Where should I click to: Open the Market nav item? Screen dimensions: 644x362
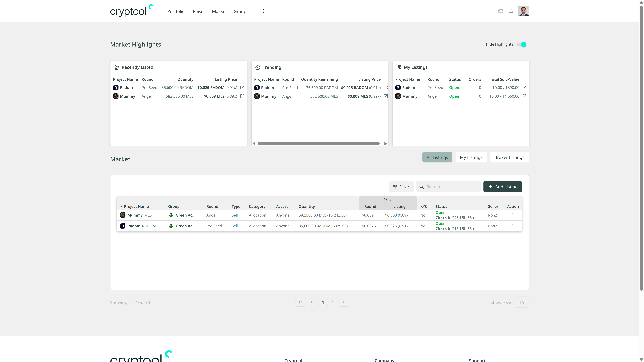click(x=220, y=11)
